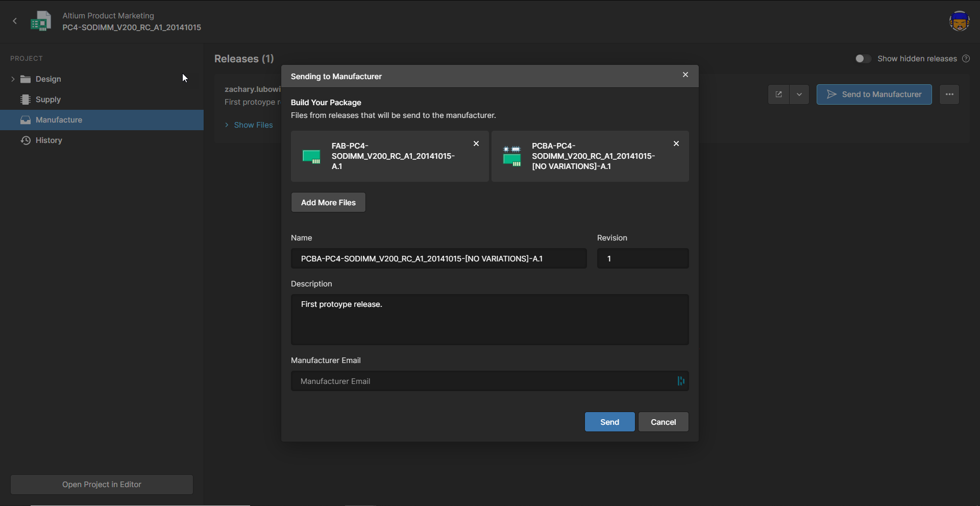Click the Manufacture tray icon

[x=26, y=120]
